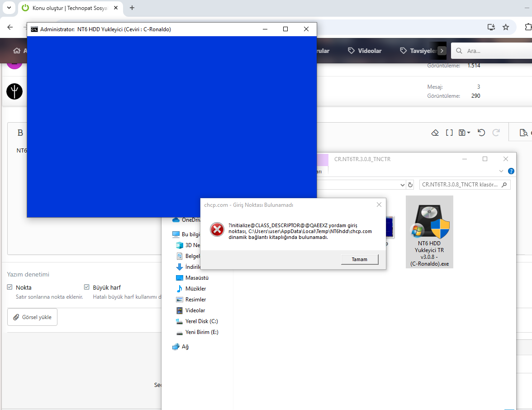The width and height of the screenshot is (532, 410).
Task: Click the redo icon in editor toolbar
Action: coord(496,133)
